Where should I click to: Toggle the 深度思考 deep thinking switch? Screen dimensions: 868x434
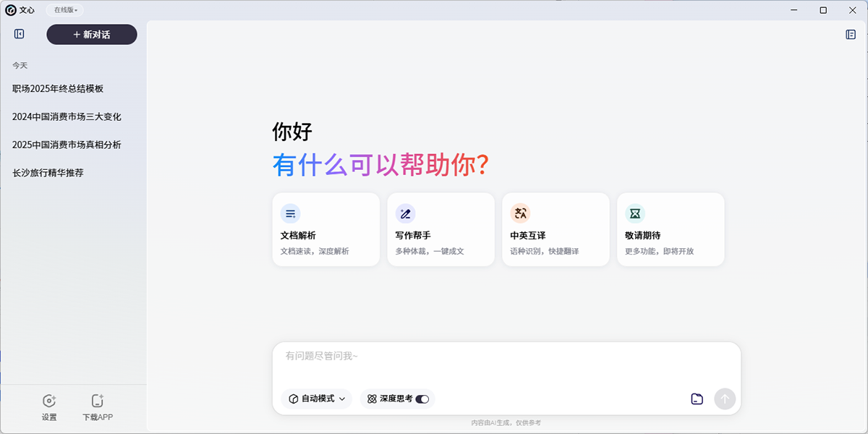pyautogui.click(x=422, y=399)
